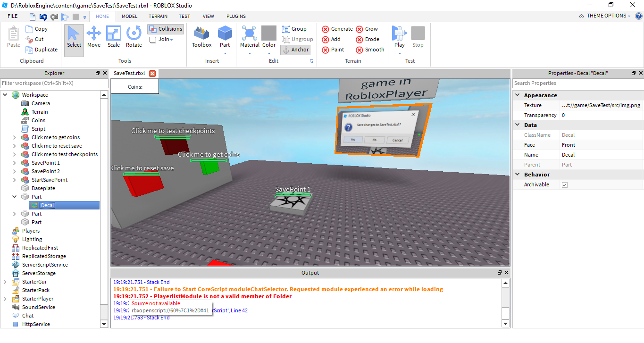Expand the SavePoint 1 node

pyautogui.click(x=14, y=163)
